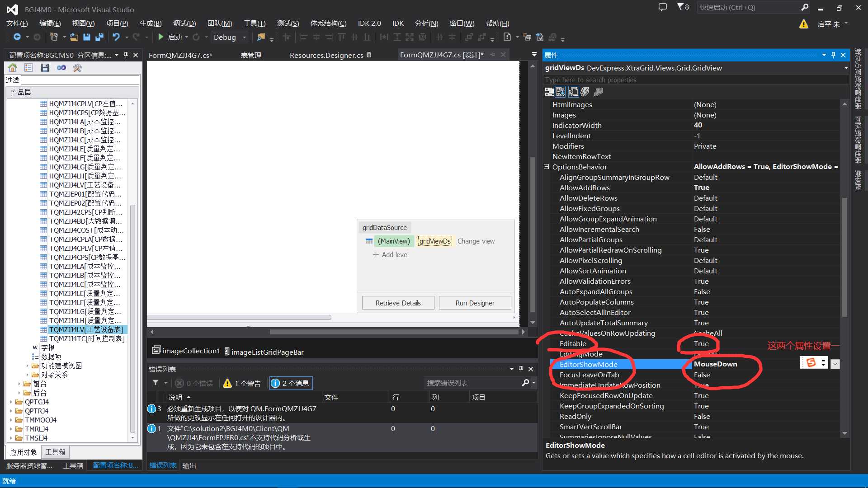Click the property grid vertical scrollbar
The image size is (868, 488).
click(844, 256)
